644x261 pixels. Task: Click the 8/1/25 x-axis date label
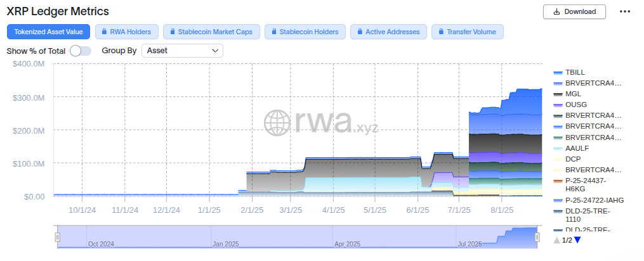click(x=501, y=210)
